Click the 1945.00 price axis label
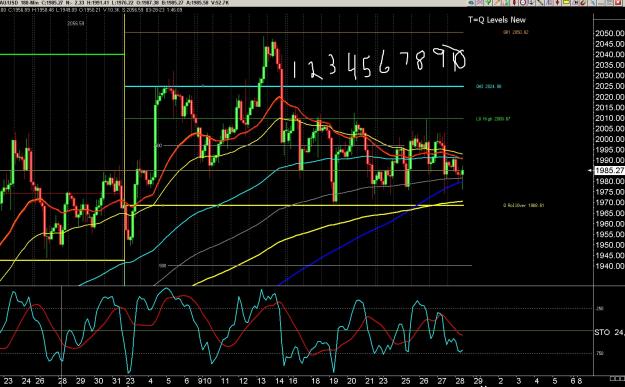Screen dimensions: 625x387 pyautogui.click(x=609, y=255)
